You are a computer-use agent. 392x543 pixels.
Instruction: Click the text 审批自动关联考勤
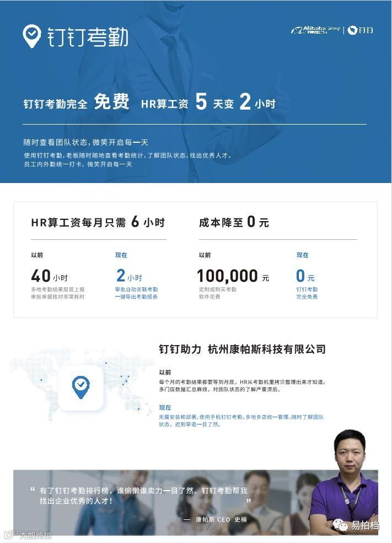[136, 289]
